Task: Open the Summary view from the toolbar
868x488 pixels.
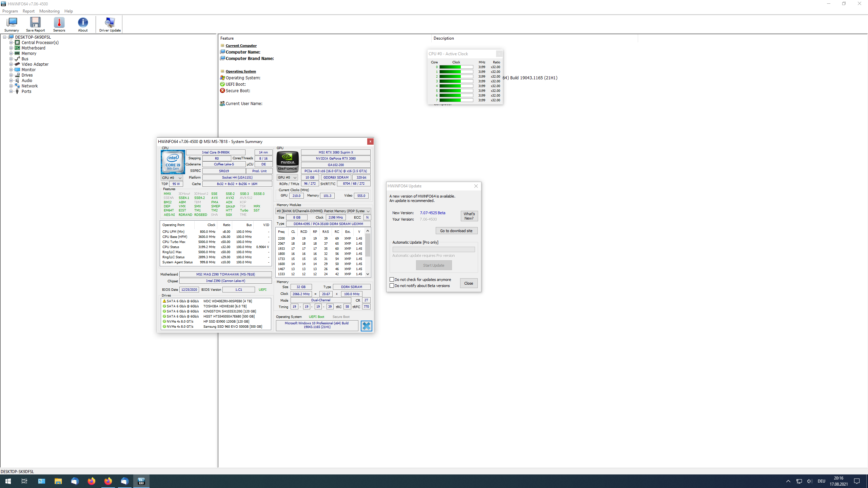Action: [x=11, y=24]
